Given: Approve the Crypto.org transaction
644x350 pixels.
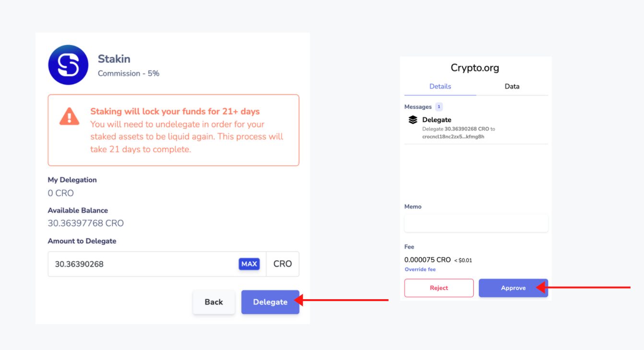Looking at the screenshot, I should point(513,288).
